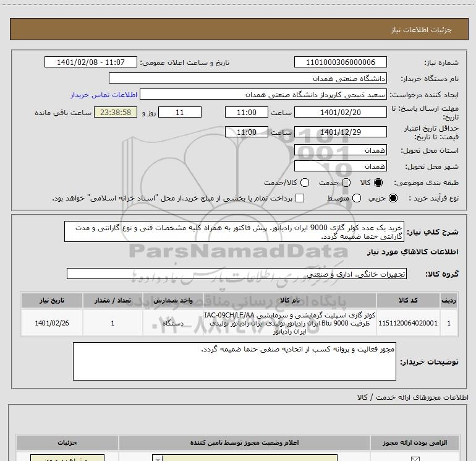Click the جزئیات header in permits table
Viewport: 476px width, 461px height.
67,442
